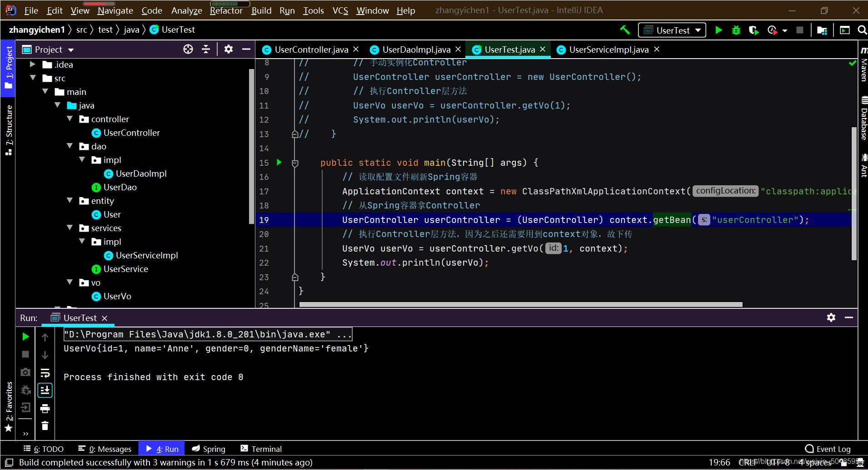Click the stop button in the Run panel
868x470 pixels.
pos(26,354)
